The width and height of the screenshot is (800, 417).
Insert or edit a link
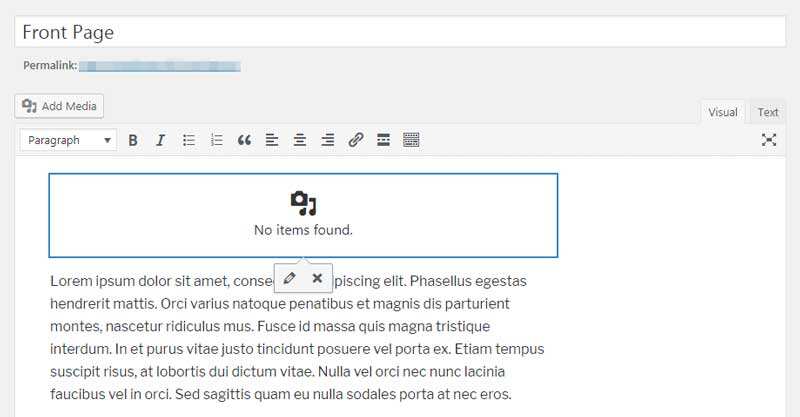click(356, 140)
